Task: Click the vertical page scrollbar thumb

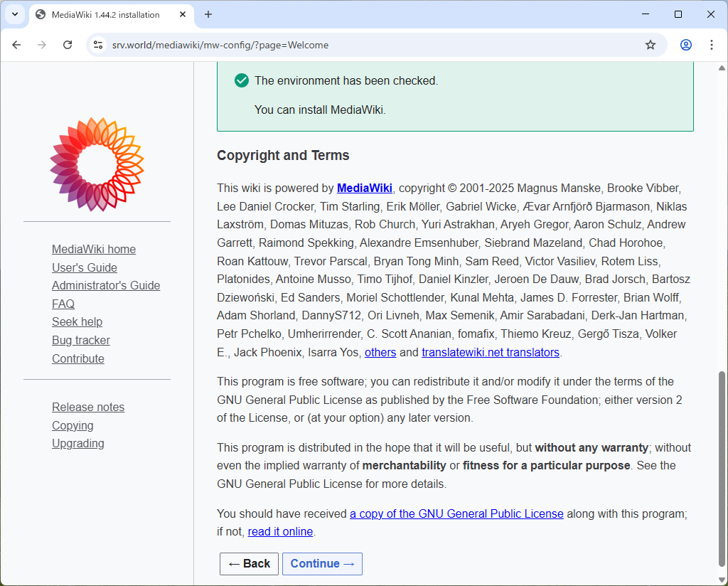Action: click(x=722, y=468)
